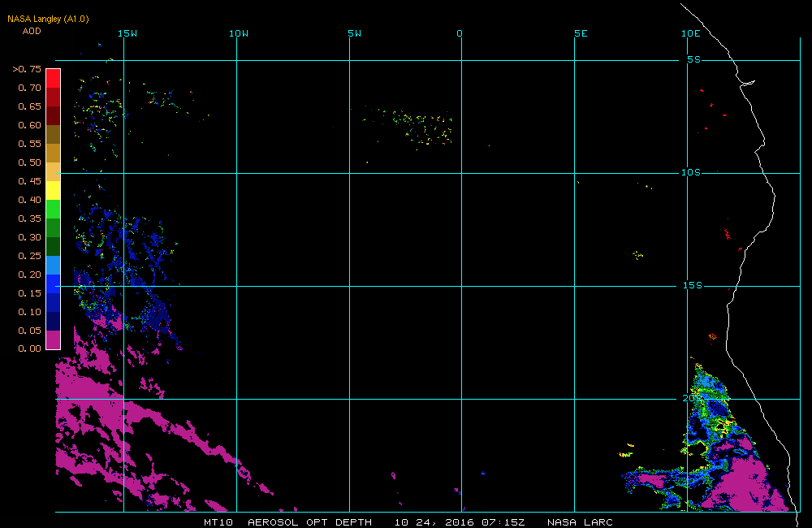The image size is (812, 528).
Task: Click the '0.40' legend value
Action: click(29, 200)
